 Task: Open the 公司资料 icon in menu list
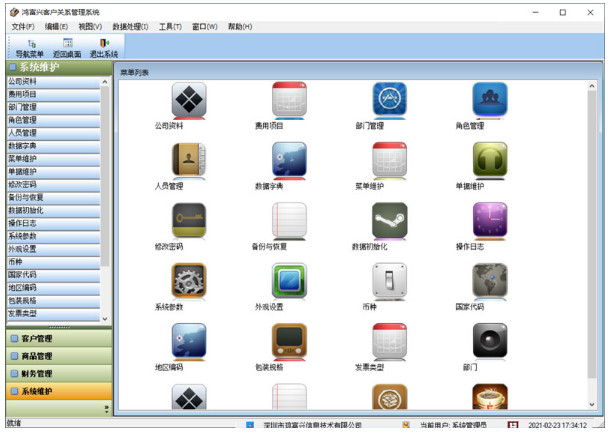189,100
